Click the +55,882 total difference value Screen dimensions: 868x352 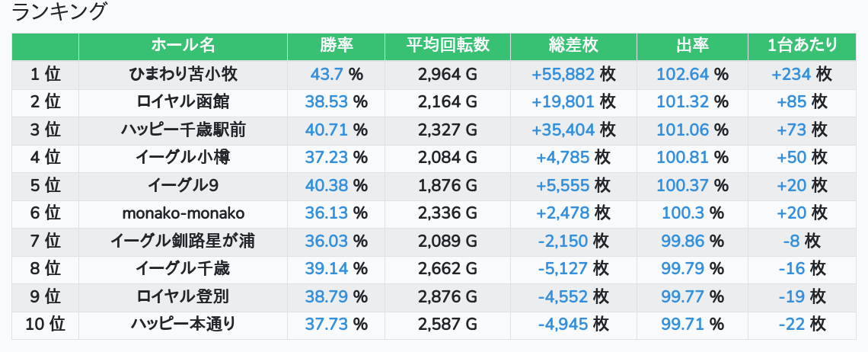(x=563, y=75)
